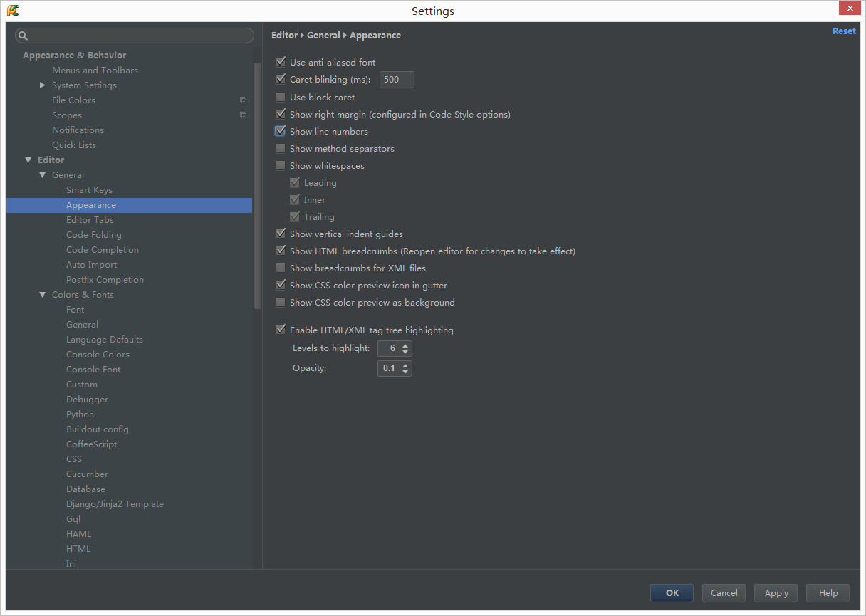Screen dimensions: 866x616
Task: Collapse the Colors & Fonts node
Action: coord(43,295)
